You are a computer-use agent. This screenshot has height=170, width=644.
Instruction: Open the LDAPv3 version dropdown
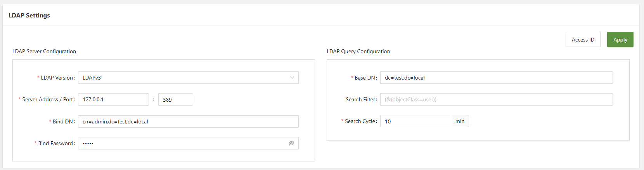[182, 78]
